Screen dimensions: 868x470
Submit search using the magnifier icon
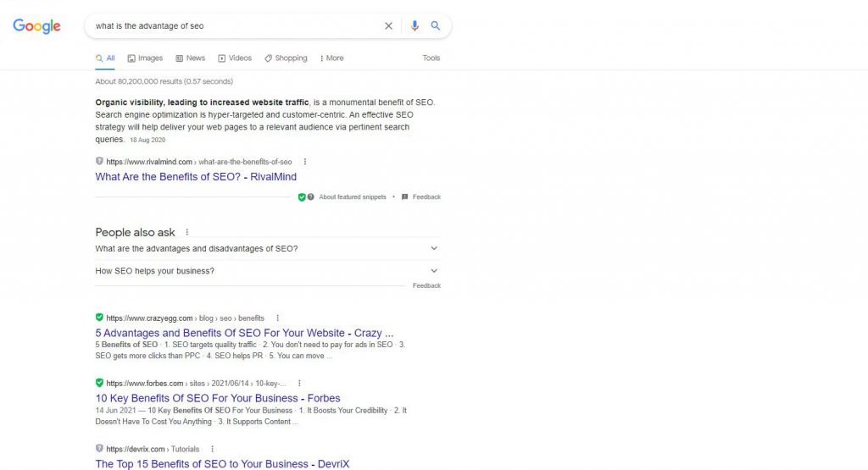click(x=436, y=26)
